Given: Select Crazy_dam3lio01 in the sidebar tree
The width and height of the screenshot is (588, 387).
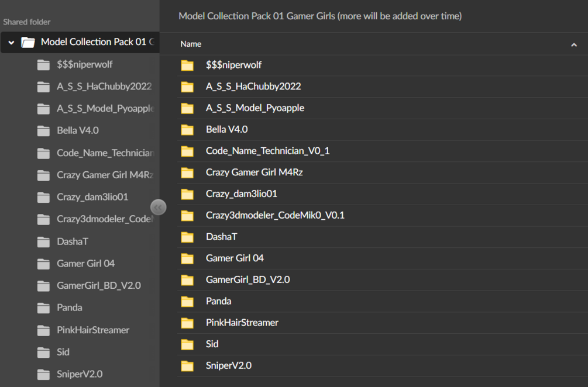Looking at the screenshot, I should tap(92, 197).
